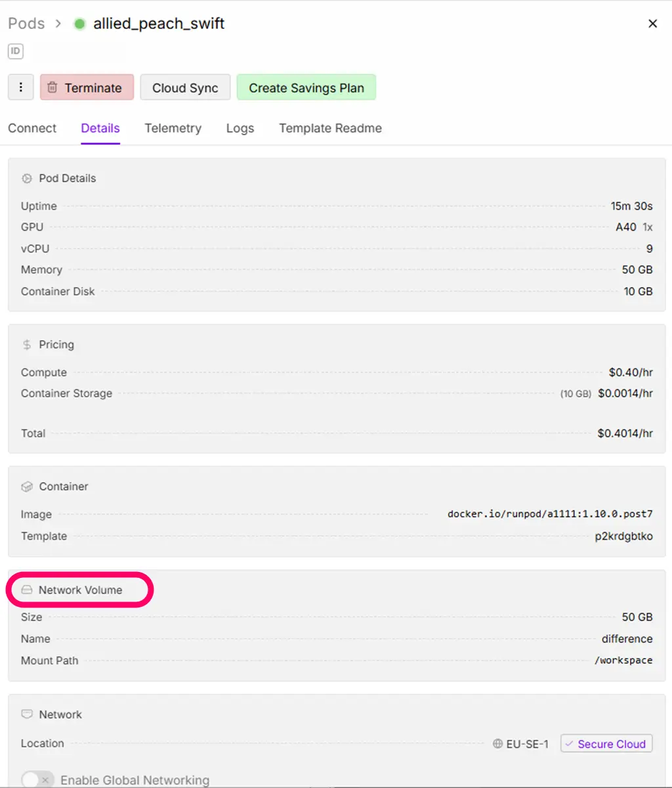Click the ID badge icon under pod name
The image size is (672, 788).
(x=15, y=51)
